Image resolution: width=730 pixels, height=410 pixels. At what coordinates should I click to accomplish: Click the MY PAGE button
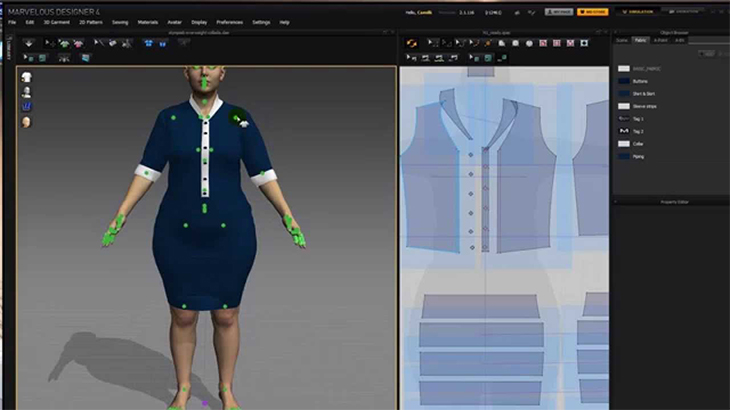tap(560, 12)
